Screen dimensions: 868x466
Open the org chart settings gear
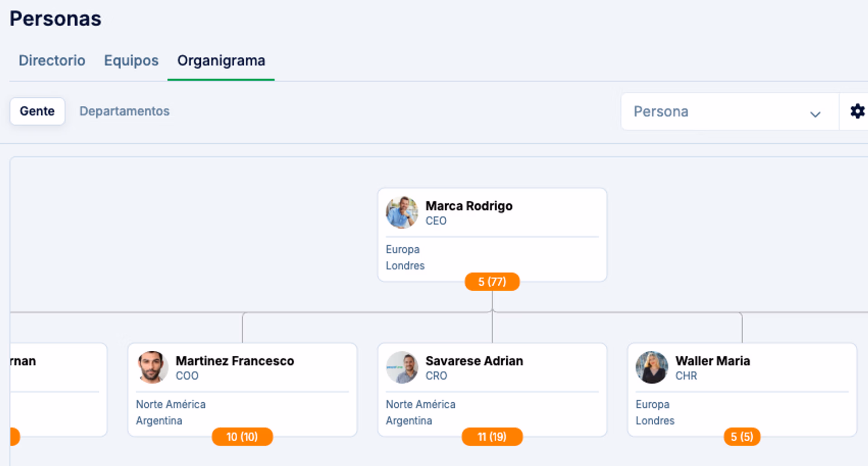tap(857, 111)
